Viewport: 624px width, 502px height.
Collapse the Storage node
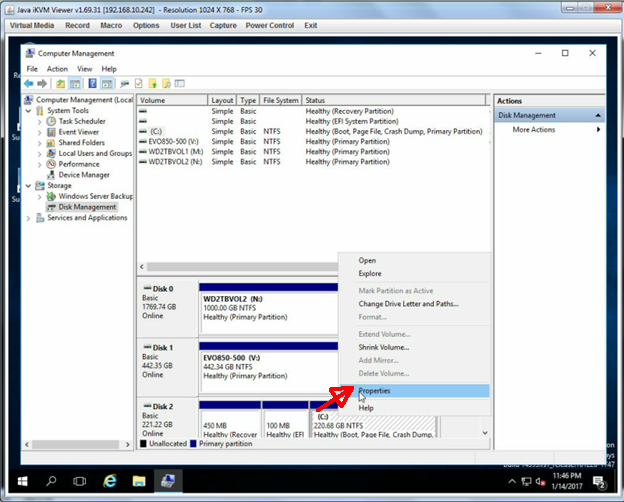[x=28, y=186]
